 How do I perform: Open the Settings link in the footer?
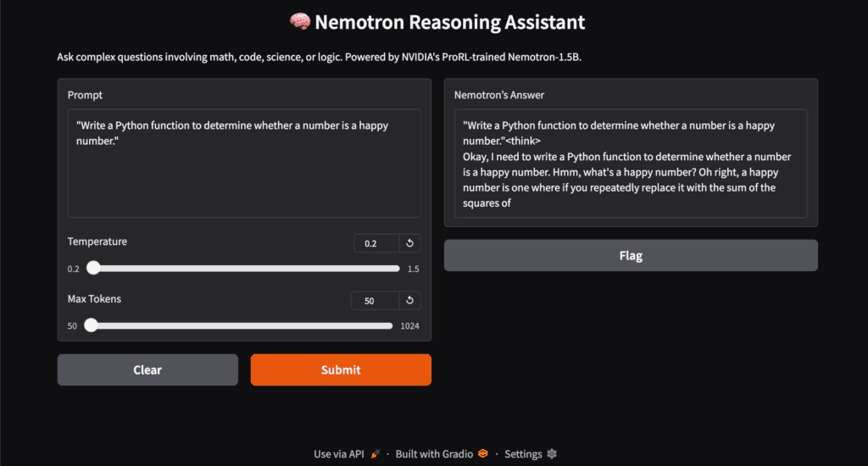coord(522,454)
